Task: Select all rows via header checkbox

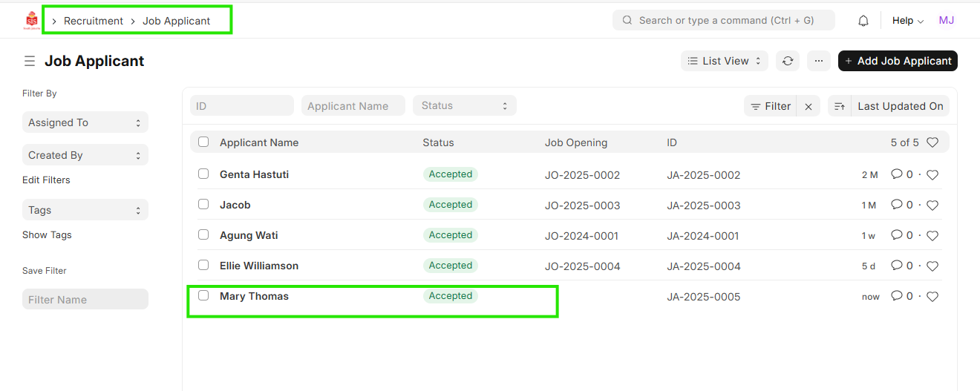Action: click(x=203, y=142)
